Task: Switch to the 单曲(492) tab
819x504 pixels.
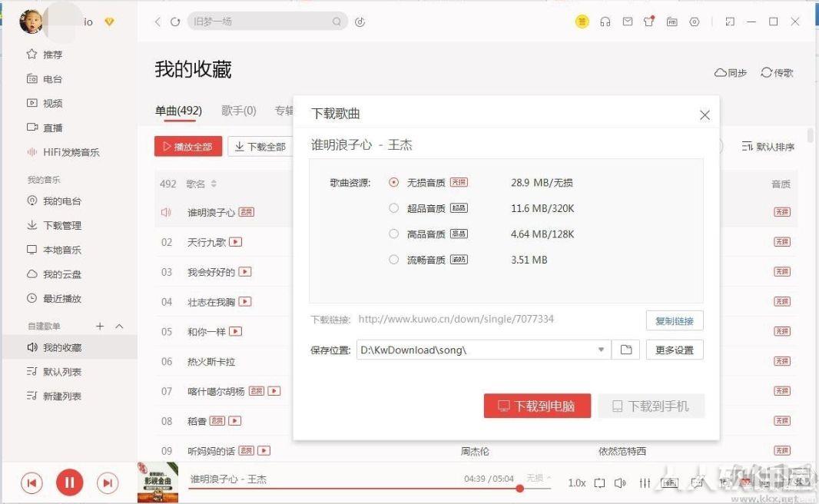Action: coord(179,111)
